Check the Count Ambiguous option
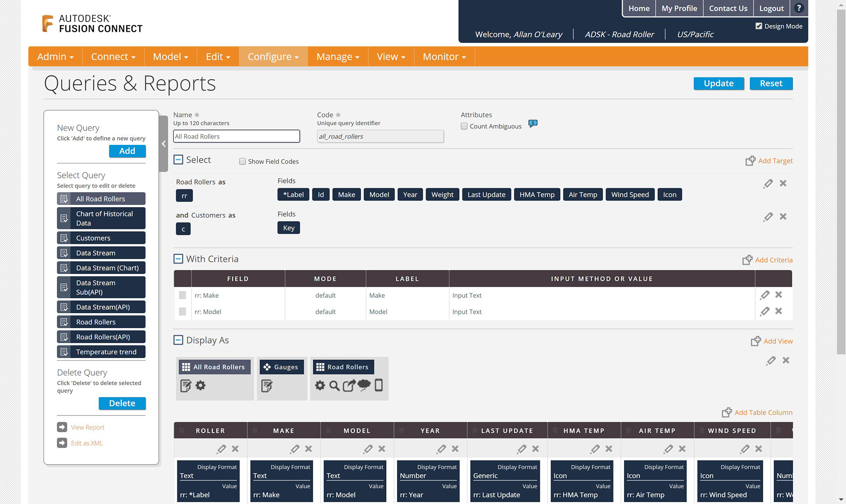The image size is (846, 504). (x=464, y=126)
